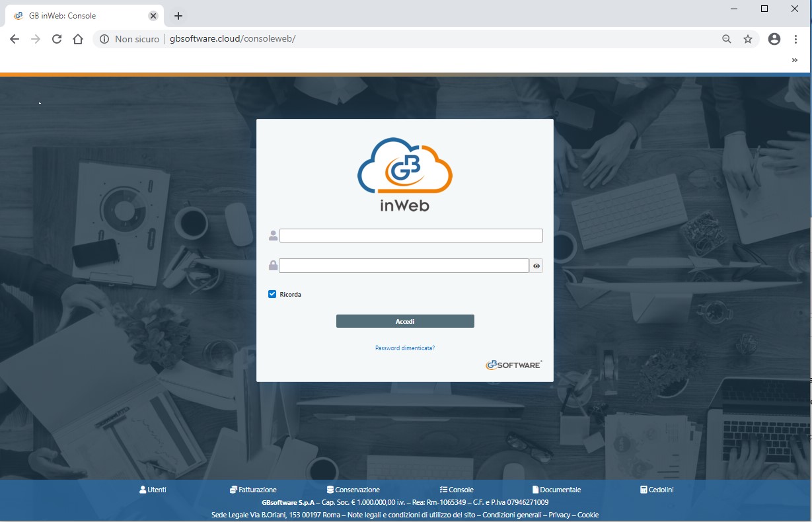812x522 pixels.
Task: Open Utenti in footer menu
Action: [153, 490]
